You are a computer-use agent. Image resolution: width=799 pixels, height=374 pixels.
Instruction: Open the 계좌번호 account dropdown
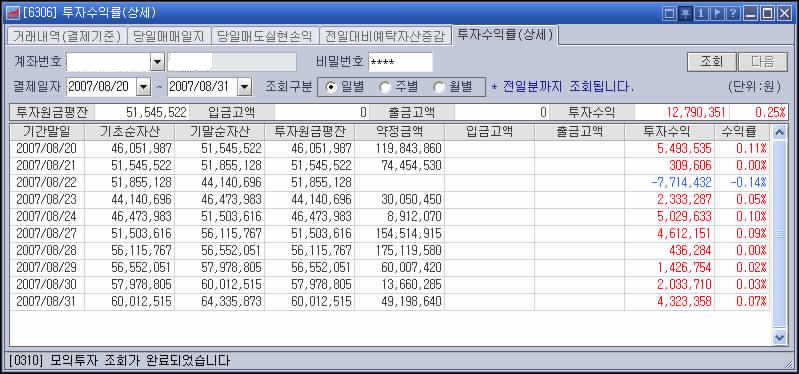coord(157,63)
